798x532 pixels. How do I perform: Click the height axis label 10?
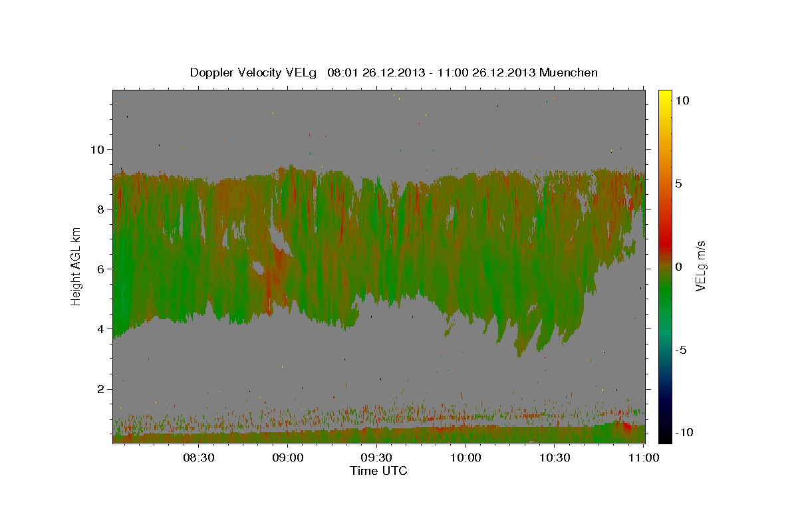coord(98,149)
